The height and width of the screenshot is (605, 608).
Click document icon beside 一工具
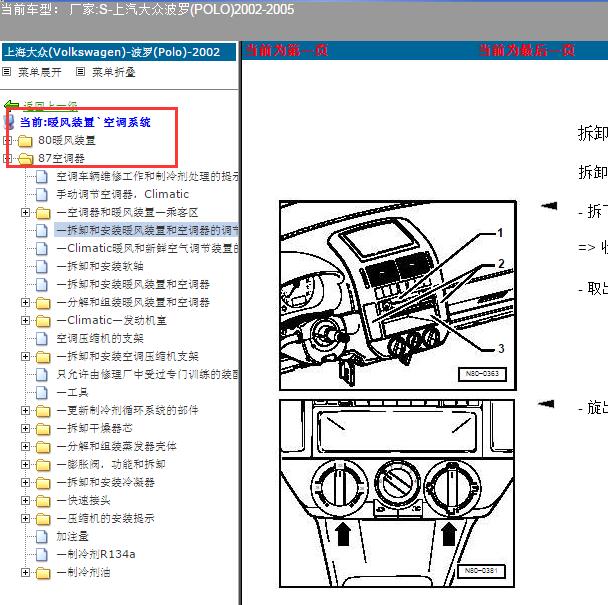[x=42, y=392]
